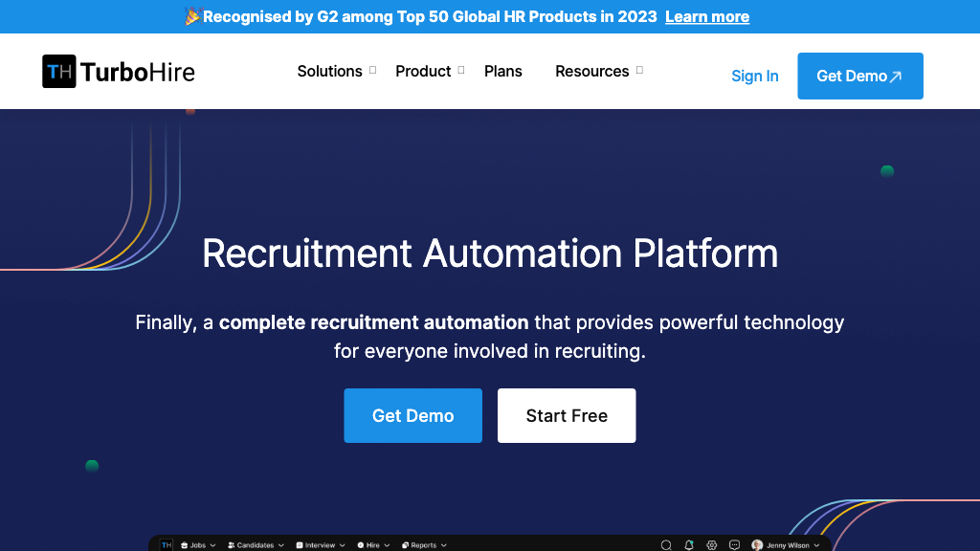Open the Reports menu in preview

point(423,545)
